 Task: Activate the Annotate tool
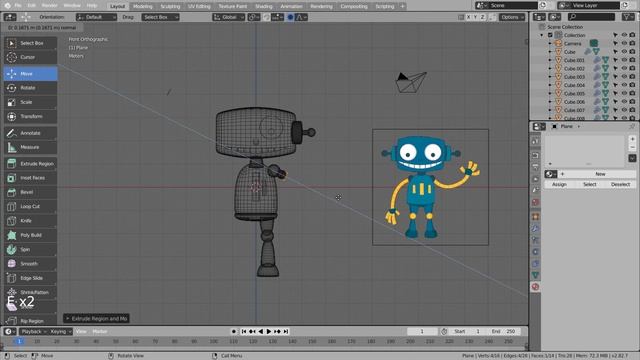pos(31,133)
